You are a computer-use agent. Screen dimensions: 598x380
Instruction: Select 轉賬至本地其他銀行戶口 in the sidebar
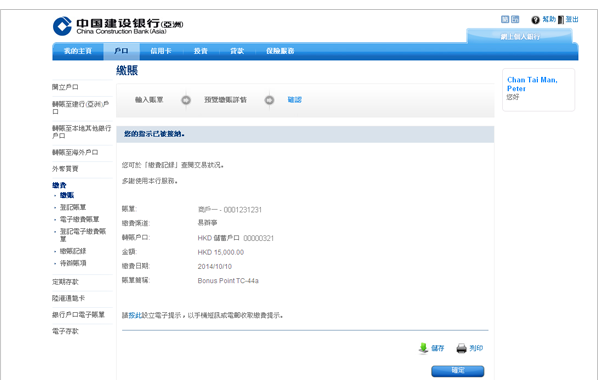[82, 132]
